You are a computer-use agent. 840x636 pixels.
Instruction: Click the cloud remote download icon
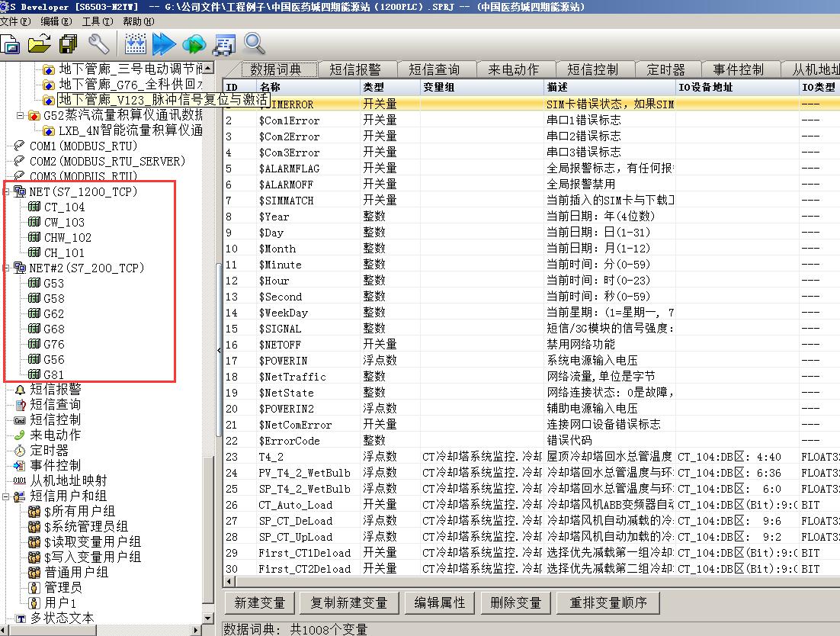[x=194, y=44]
